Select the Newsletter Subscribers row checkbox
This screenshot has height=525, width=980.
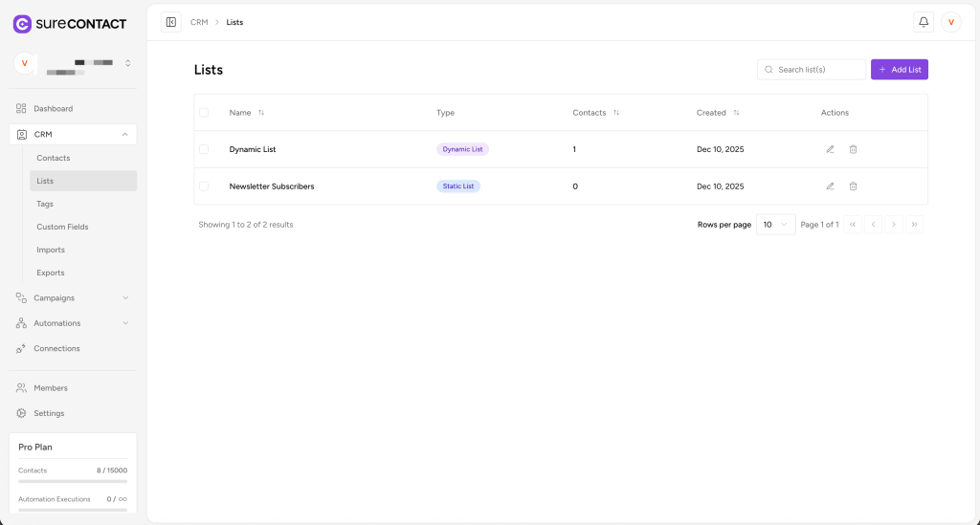(x=204, y=186)
